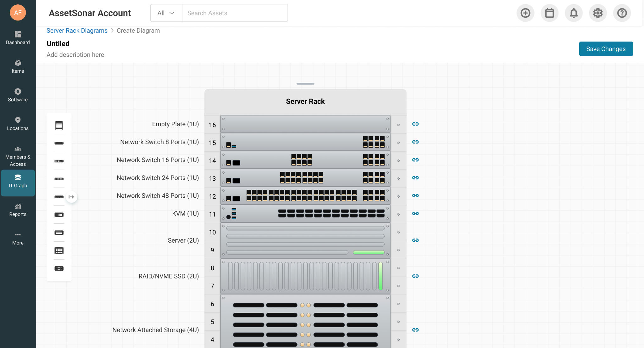
Task: Open Items in sidebar
Action: [x=18, y=67]
